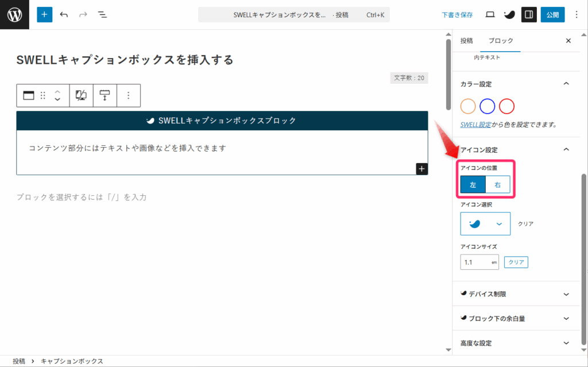The width and height of the screenshot is (588, 367).
Task: Grab the block drag handle icon
Action: 42,95
